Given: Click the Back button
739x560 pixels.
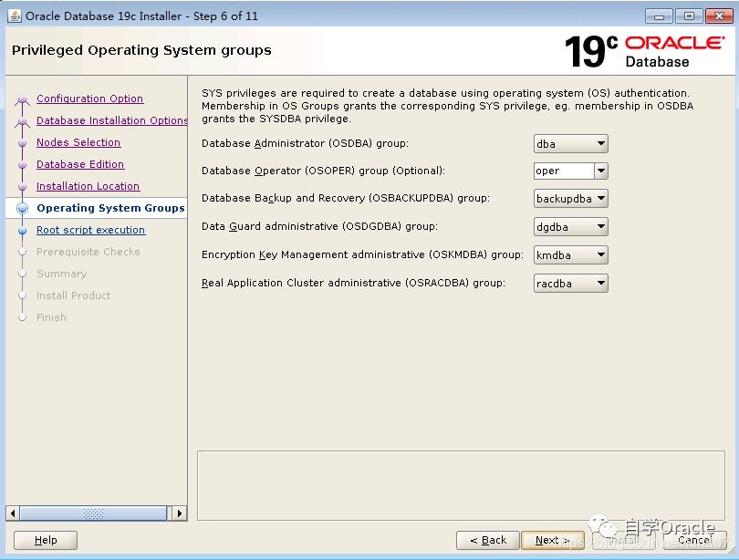Looking at the screenshot, I should [x=487, y=540].
